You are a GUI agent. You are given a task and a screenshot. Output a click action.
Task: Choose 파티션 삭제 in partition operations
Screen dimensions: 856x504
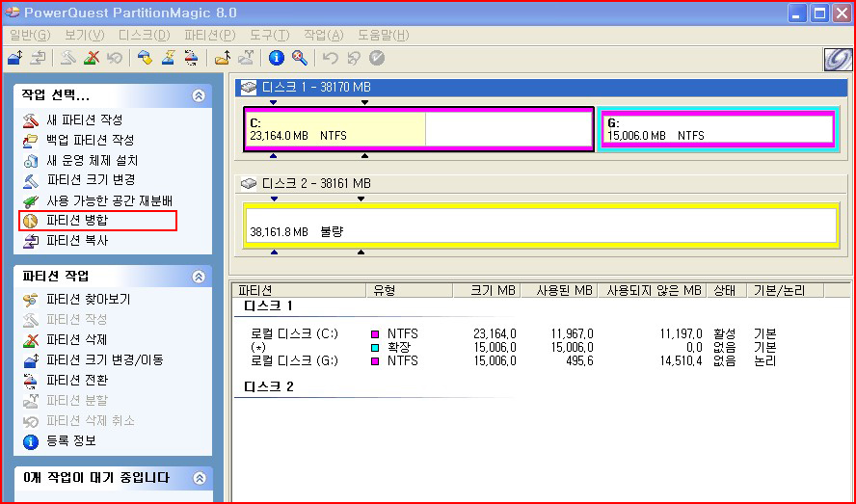point(76,339)
